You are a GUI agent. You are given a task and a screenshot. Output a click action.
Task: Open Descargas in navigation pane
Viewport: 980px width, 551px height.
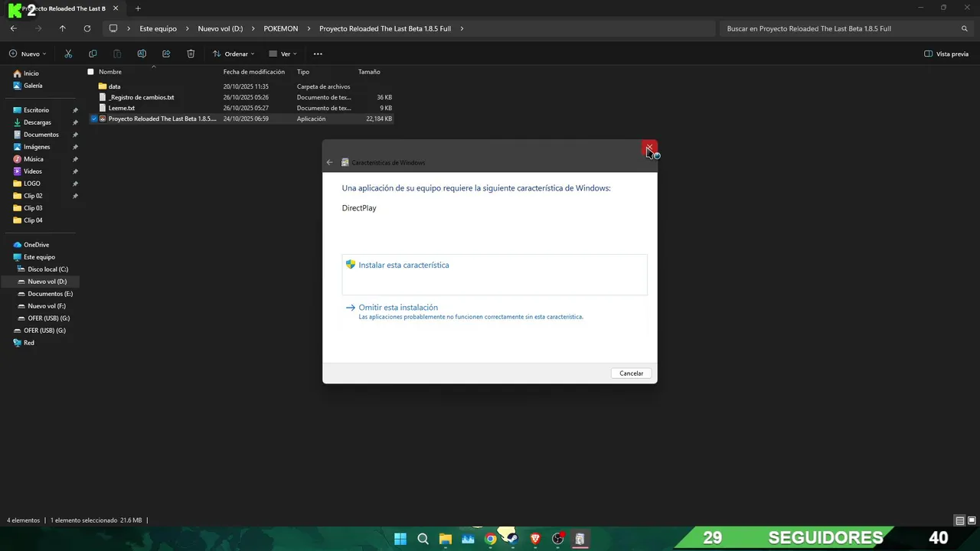tap(38, 122)
